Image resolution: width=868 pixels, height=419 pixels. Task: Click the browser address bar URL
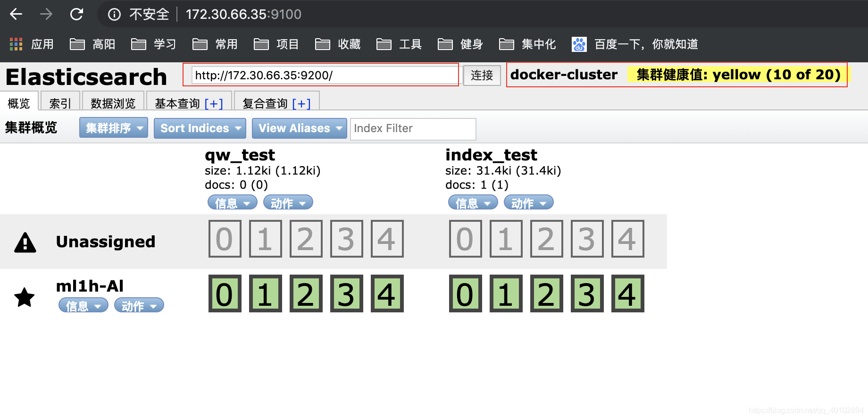pos(243,15)
